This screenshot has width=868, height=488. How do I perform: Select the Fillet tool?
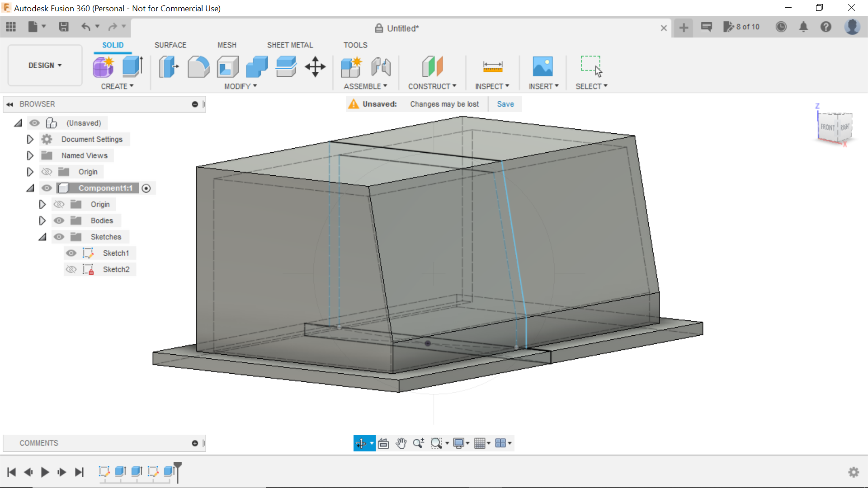point(198,66)
